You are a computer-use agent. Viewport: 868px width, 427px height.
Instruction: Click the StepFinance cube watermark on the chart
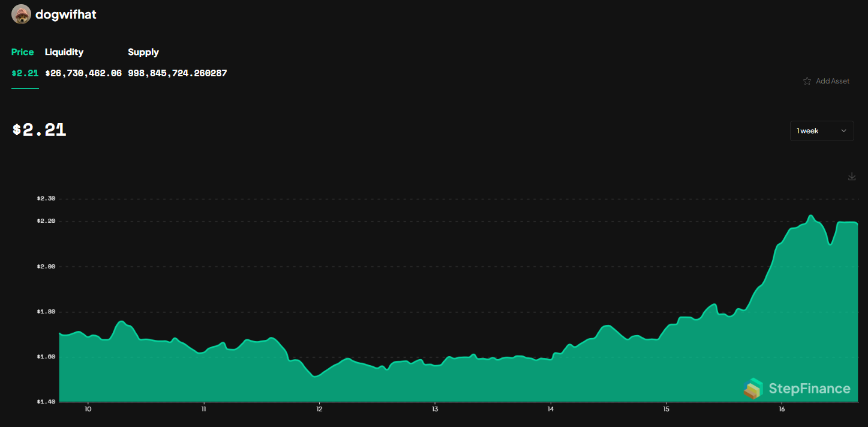pyautogui.click(x=752, y=389)
